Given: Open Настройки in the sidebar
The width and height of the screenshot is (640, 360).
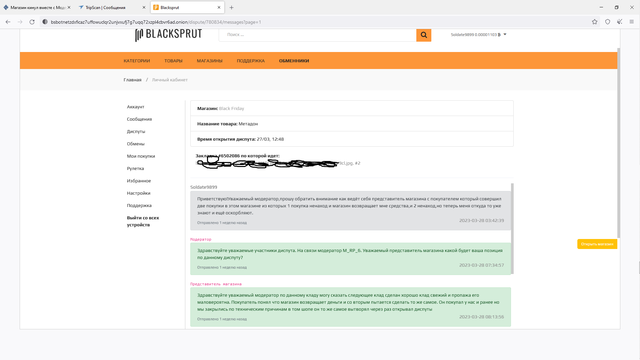Looking at the screenshot, I should pyautogui.click(x=138, y=193).
